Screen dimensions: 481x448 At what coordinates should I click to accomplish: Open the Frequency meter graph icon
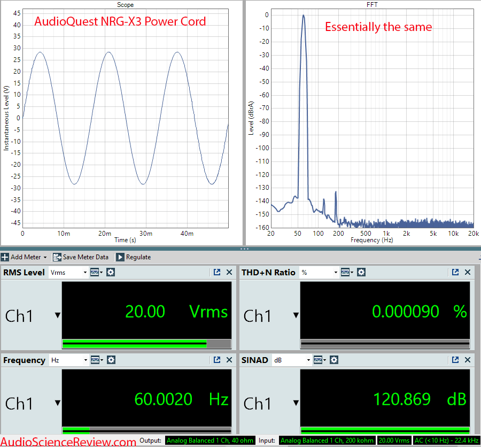point(97,360)
